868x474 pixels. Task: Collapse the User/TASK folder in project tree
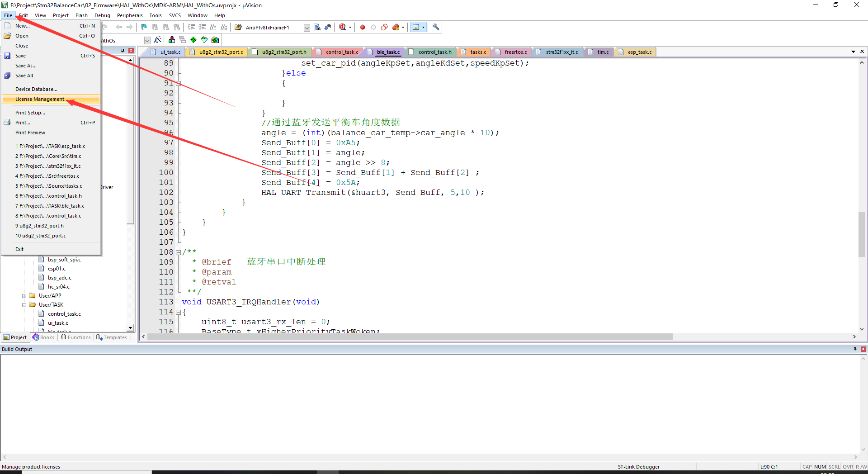point(24,305)
